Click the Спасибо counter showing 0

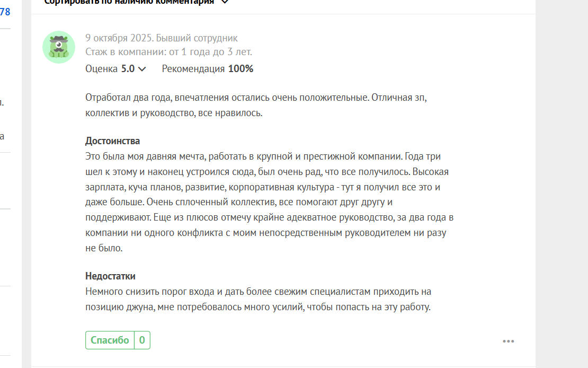(142, 340)
